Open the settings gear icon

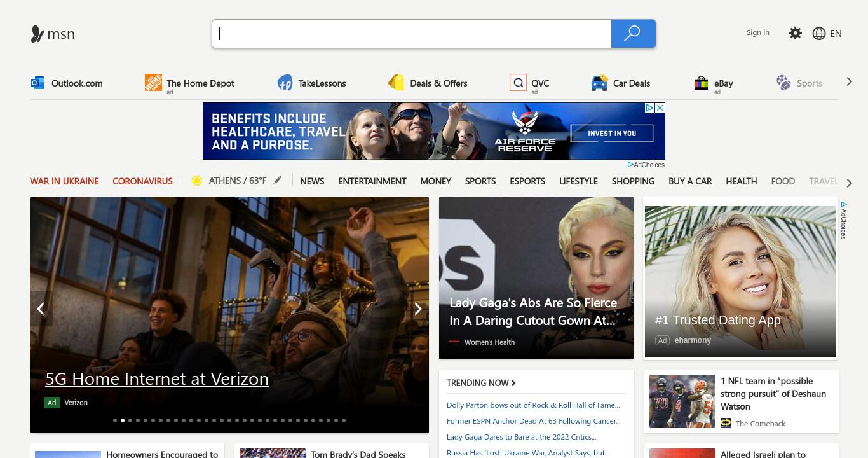[x=795, y=33]
